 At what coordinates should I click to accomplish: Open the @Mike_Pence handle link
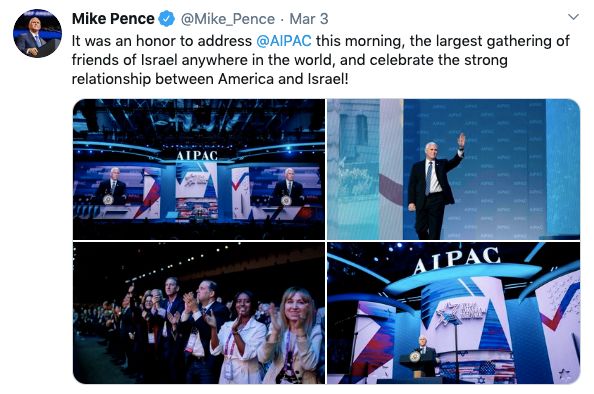[228, 19]
